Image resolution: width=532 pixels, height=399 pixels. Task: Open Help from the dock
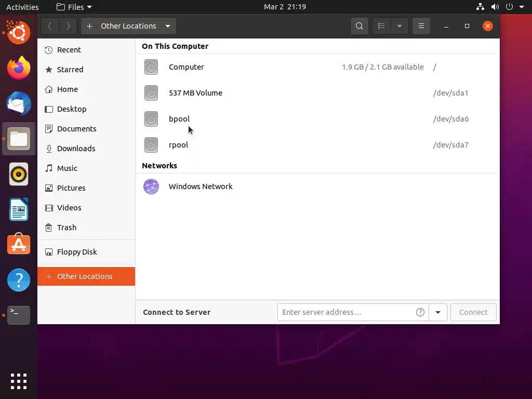click(19, 280)
